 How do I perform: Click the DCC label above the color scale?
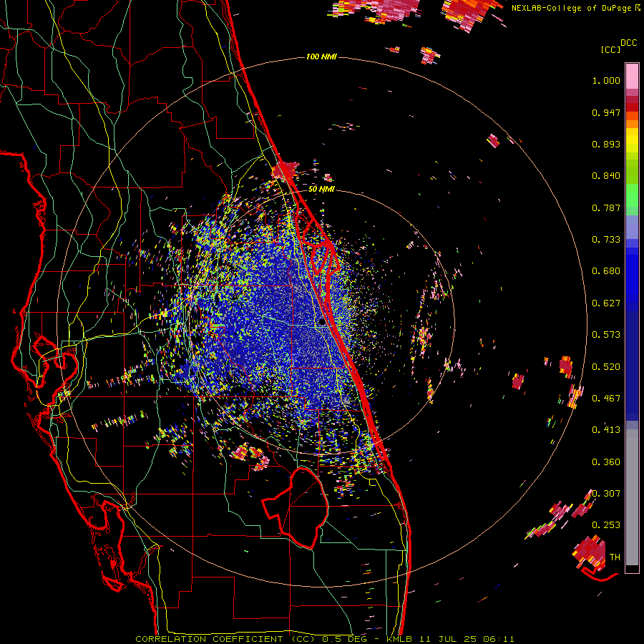[x=629, y=43]
